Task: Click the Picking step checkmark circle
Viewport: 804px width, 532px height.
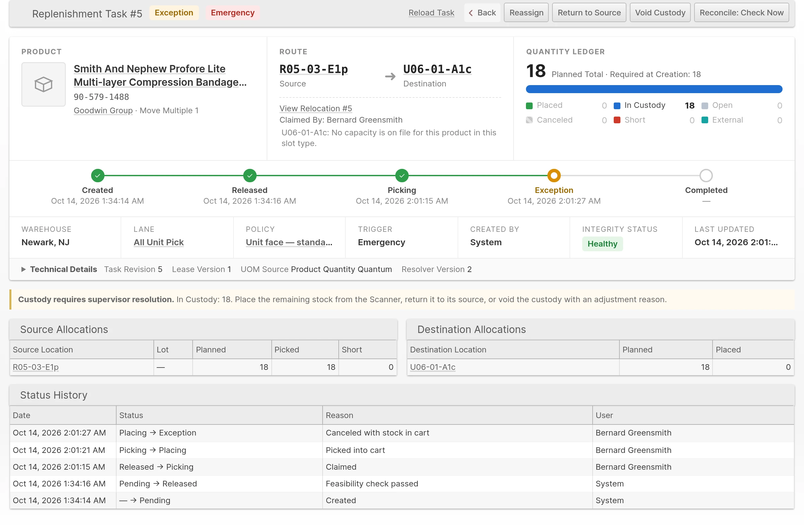Action: click(x=402, y=176)
